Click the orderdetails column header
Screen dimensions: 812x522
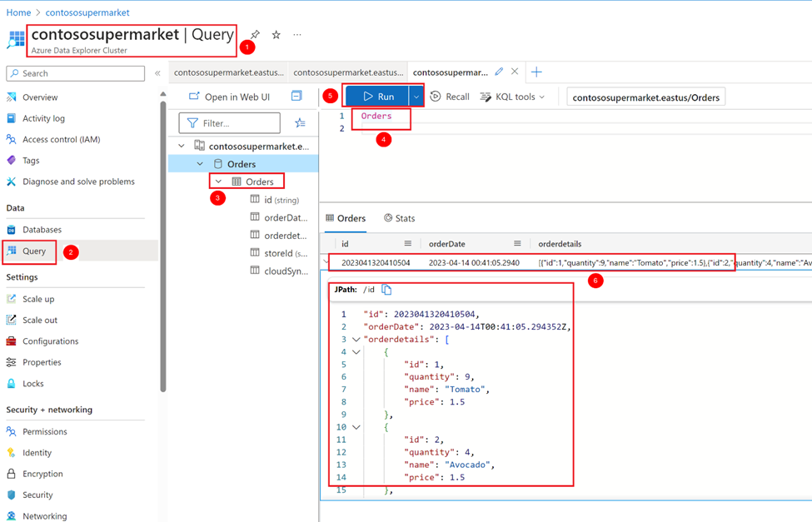[560, 244]
